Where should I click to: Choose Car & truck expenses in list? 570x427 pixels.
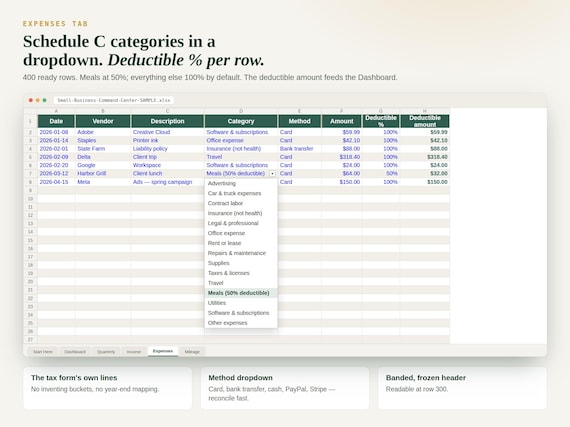coord(241,193)
